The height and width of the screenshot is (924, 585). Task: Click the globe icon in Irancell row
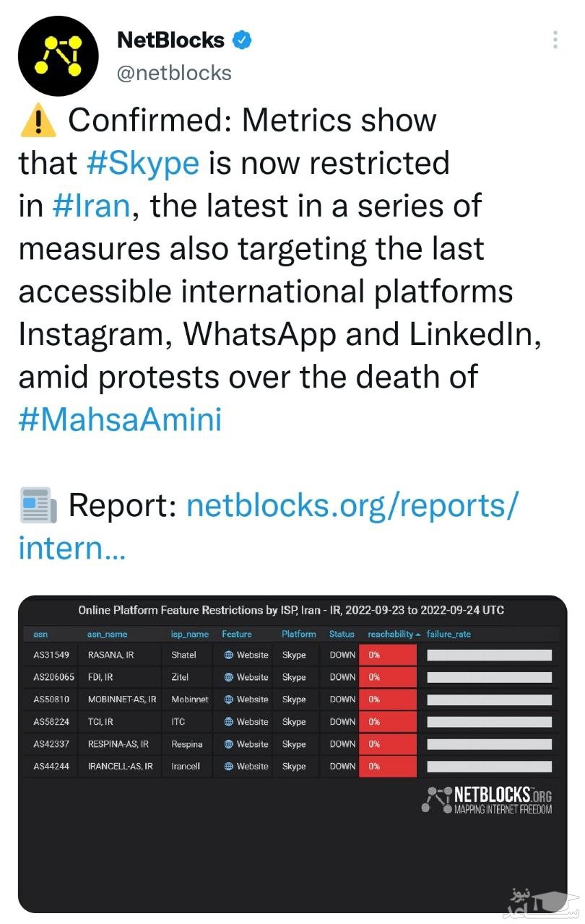click(x=228, y=766)
